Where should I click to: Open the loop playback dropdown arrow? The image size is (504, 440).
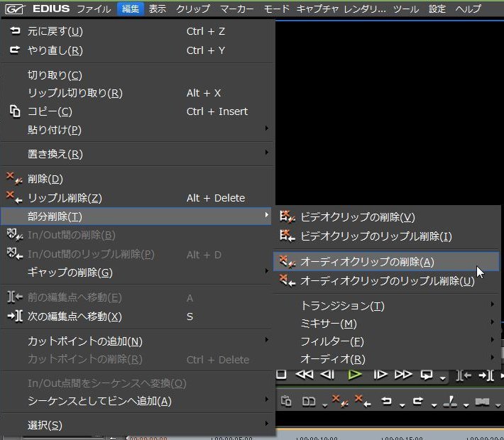pos(443,378)
